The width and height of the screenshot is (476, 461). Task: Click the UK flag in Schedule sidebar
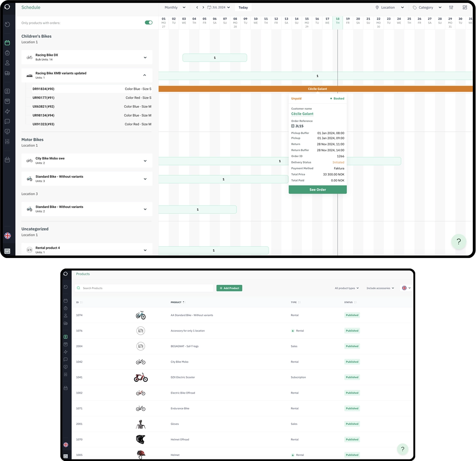pyautogui.click(x=7, y=236)
